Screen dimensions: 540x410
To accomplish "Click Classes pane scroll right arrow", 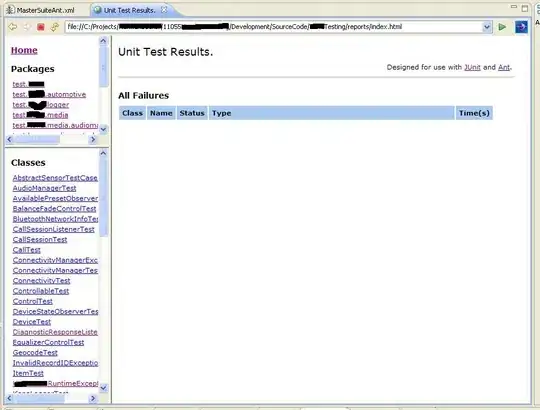I will pyautogui.click(x=93, y=398).
